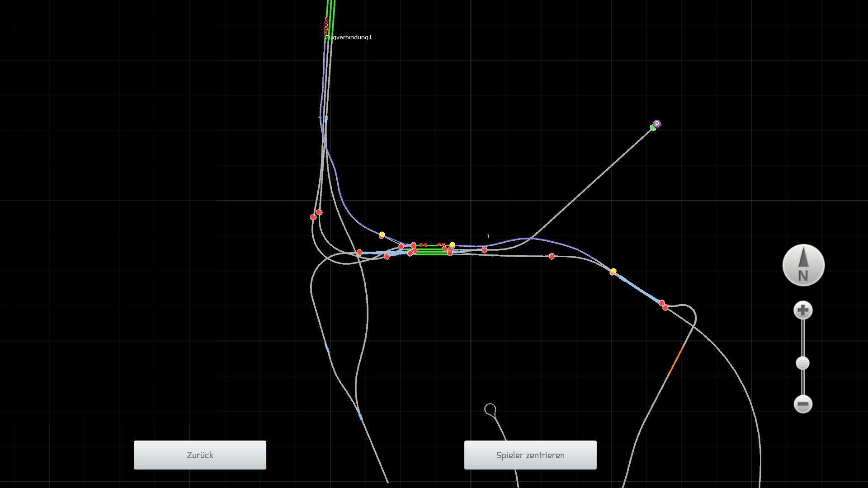Zoom out with the minus icon
The width and height of the screenshot is (868, 488).
click(803, 404)
